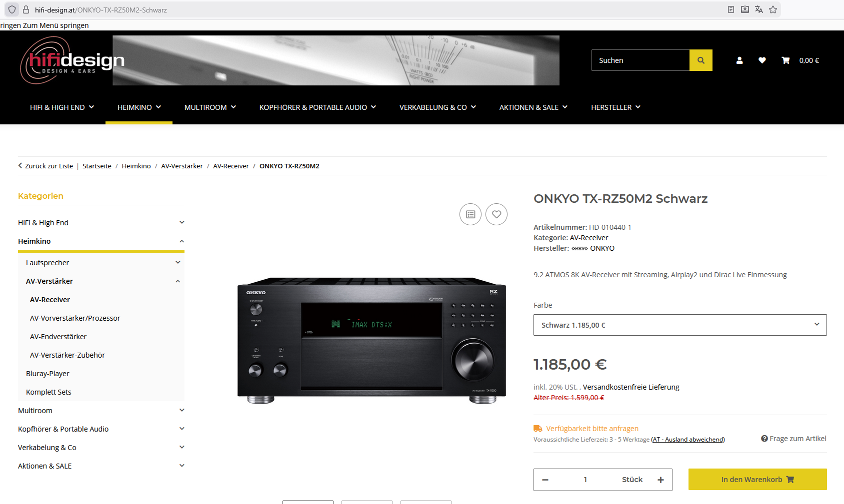Collapse the AV-Verstärker subcategory
The height and width of the screenshot is (504, 844).
click(x=178, y=281)
